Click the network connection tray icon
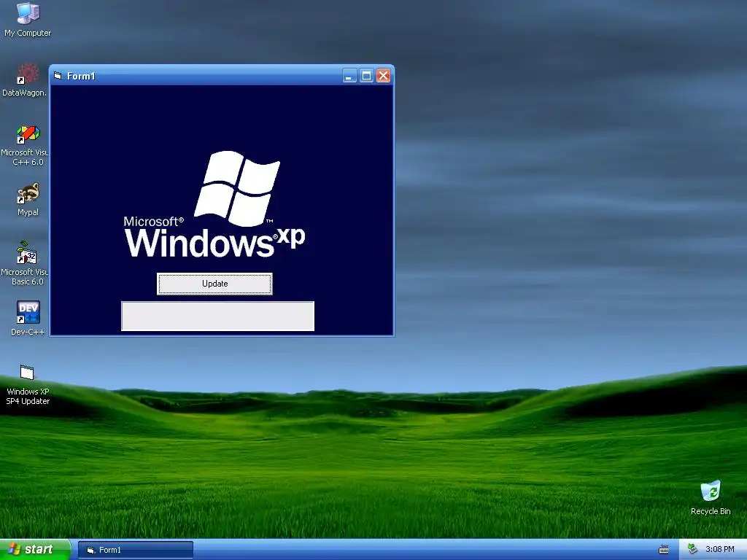This screenshot has height=560, width=747. pos(693,549)
